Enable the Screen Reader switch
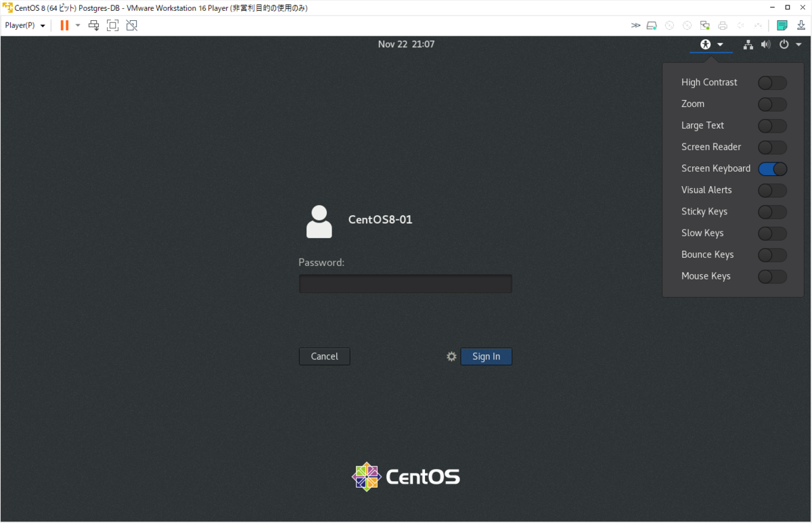The image size is (812, 523). click(772, 147)
